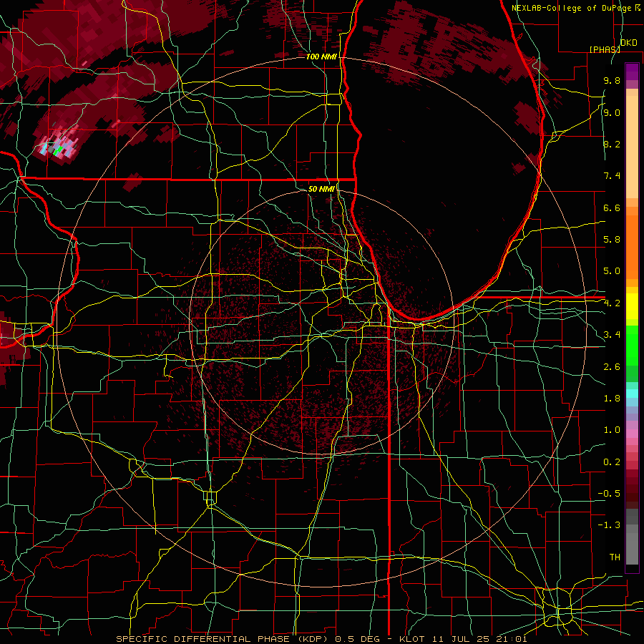Pick the bright green band of the color bar
The height and width of the screenshot is (644, 644).
coord(632,346)
